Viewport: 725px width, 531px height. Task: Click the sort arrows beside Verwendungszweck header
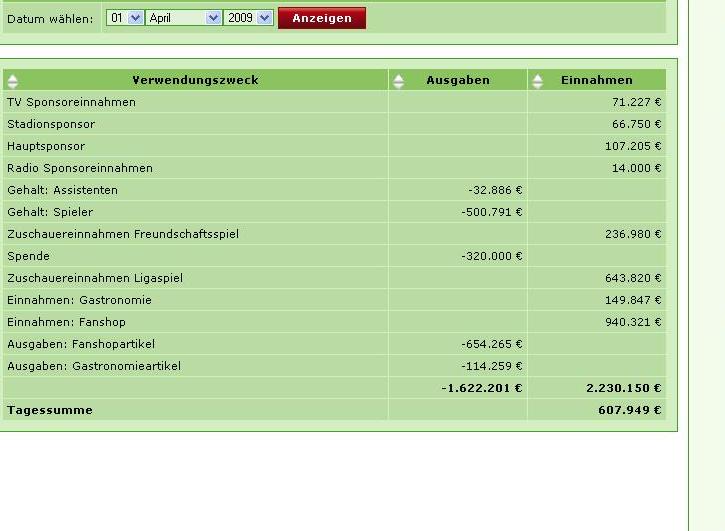click(13, 80)
